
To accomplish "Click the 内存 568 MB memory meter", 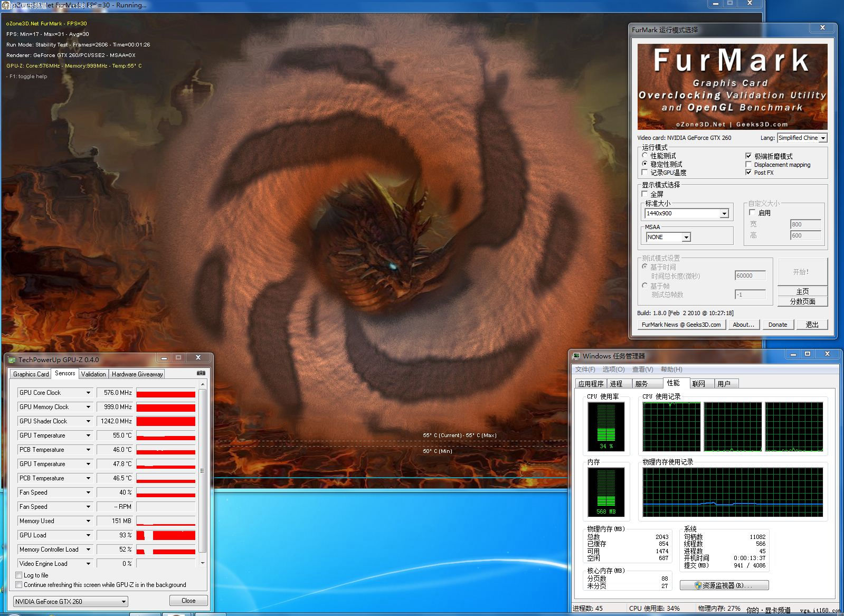I will click(606, 492).
